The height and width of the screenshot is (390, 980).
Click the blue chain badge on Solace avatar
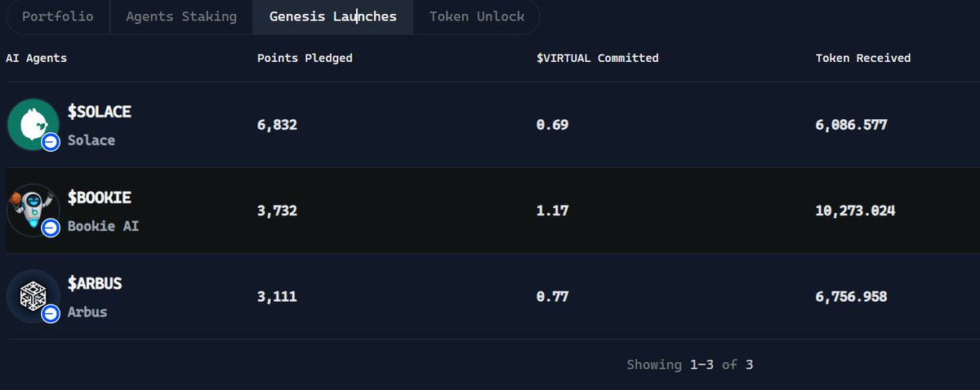coord(51,141)
